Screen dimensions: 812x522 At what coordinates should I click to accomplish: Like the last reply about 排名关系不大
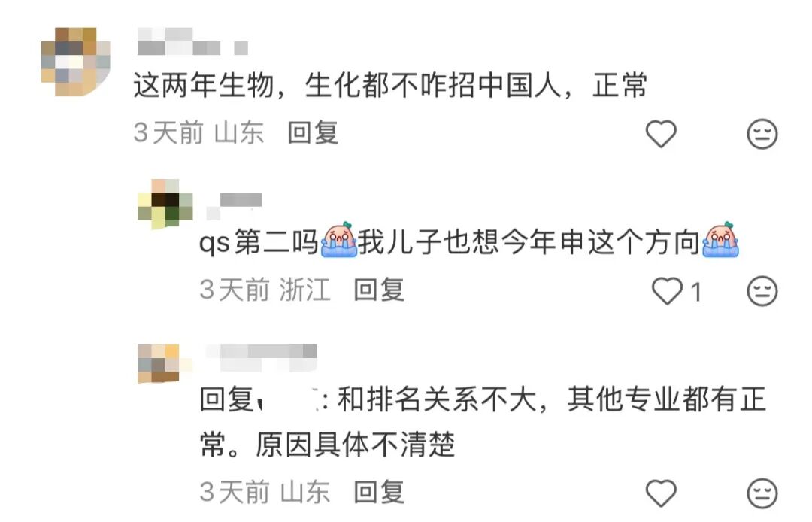point(661,493)
